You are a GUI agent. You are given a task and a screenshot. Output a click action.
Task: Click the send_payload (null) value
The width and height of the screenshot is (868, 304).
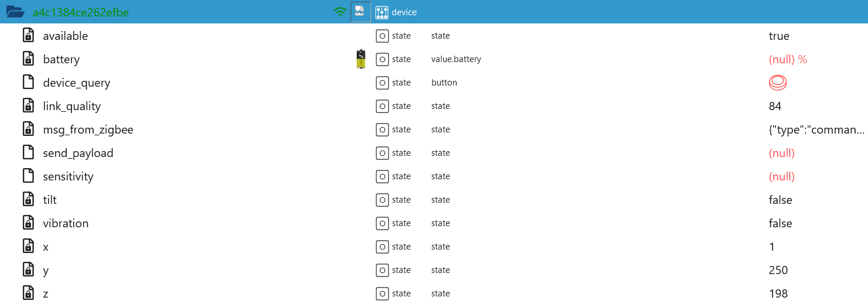781,153
